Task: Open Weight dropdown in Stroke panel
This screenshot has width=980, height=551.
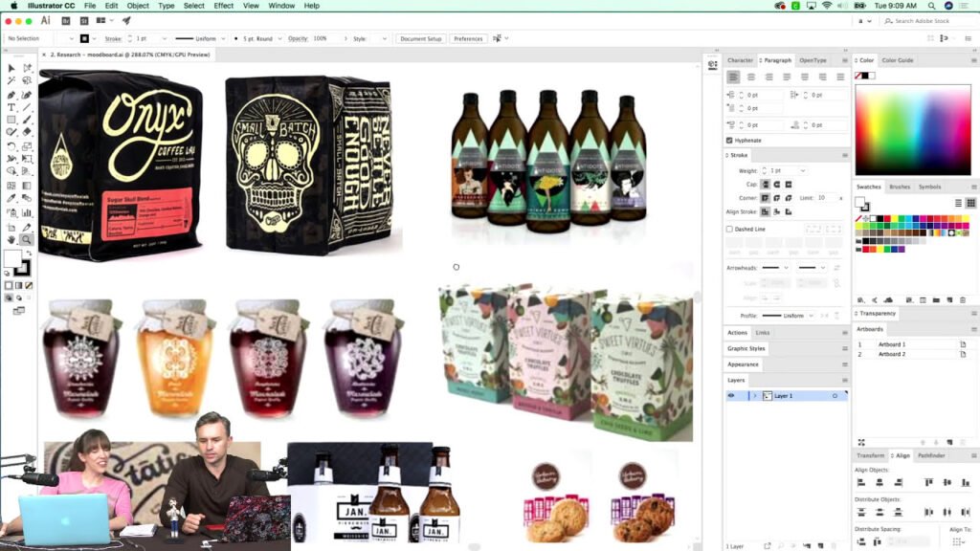Action: click(803, 170)
